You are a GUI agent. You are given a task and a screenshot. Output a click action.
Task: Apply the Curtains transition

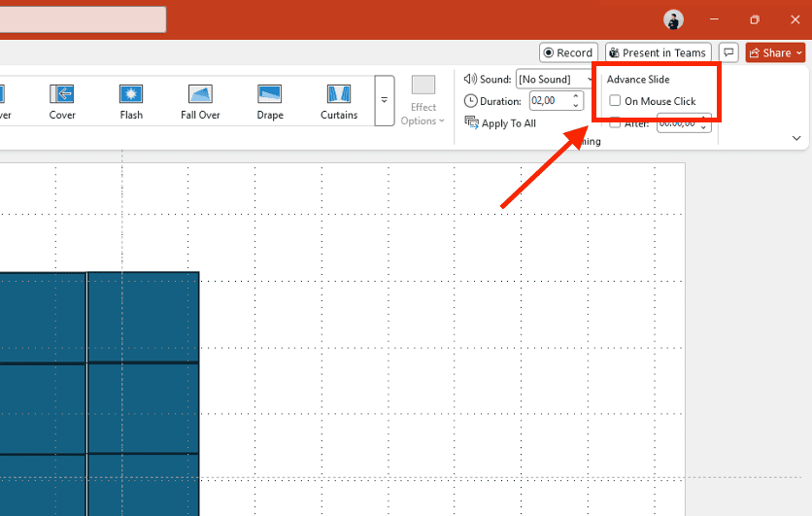[339, 102]
